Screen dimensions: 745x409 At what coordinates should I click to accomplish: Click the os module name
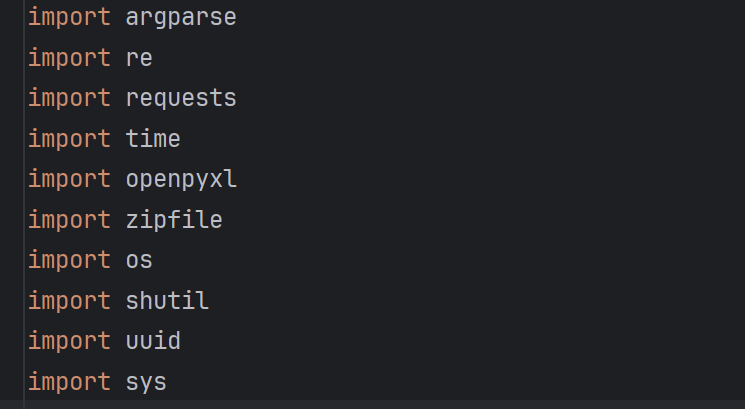139,260
